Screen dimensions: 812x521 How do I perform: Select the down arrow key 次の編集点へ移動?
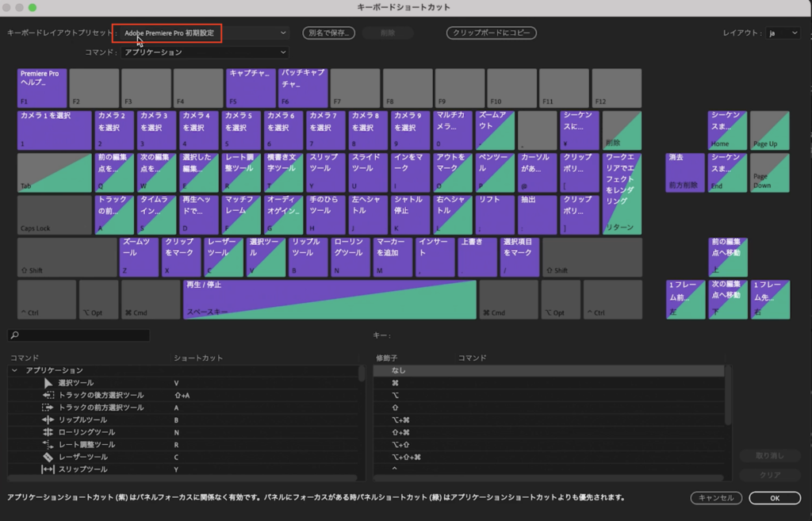(x=728, y=299)
